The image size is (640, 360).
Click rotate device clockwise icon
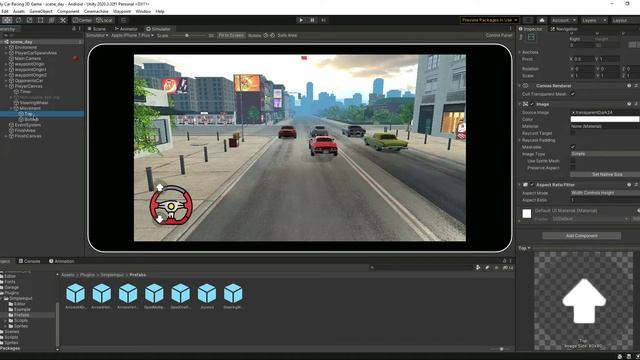tap(273, 36)
